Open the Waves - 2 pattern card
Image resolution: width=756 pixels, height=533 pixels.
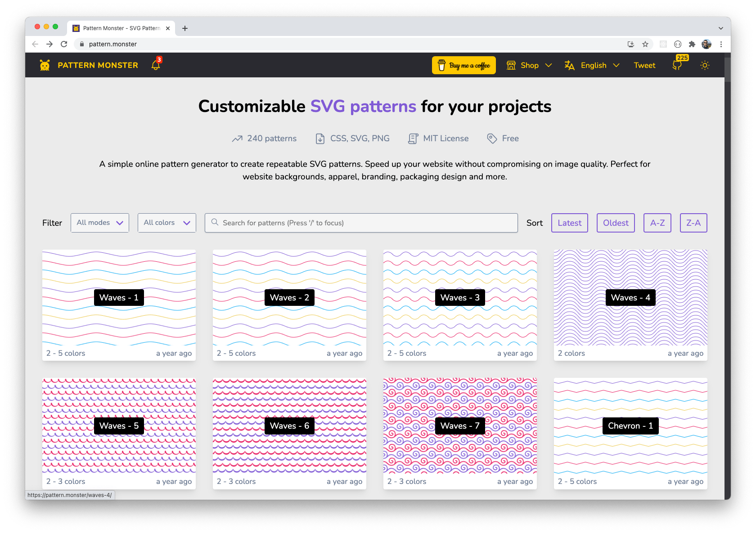tap(289, 305)
